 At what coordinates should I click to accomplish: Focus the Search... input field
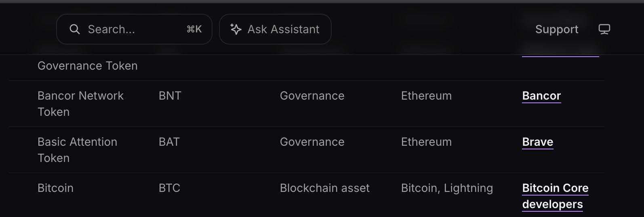coord(134,29)
